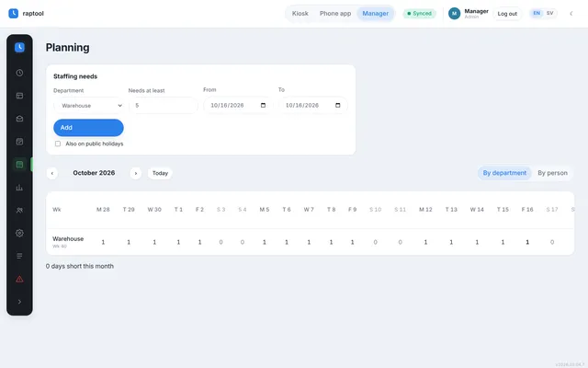Click the M 5 column header
The width and height of the screenshot is (588, 368).
(265, 210)
